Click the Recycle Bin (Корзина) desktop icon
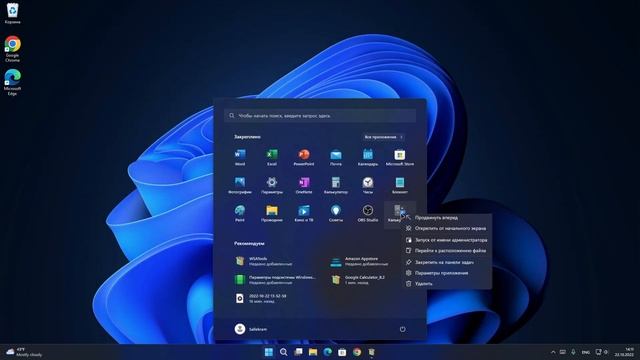The height and width of the screenshot is (360, 640). point(12,13)
